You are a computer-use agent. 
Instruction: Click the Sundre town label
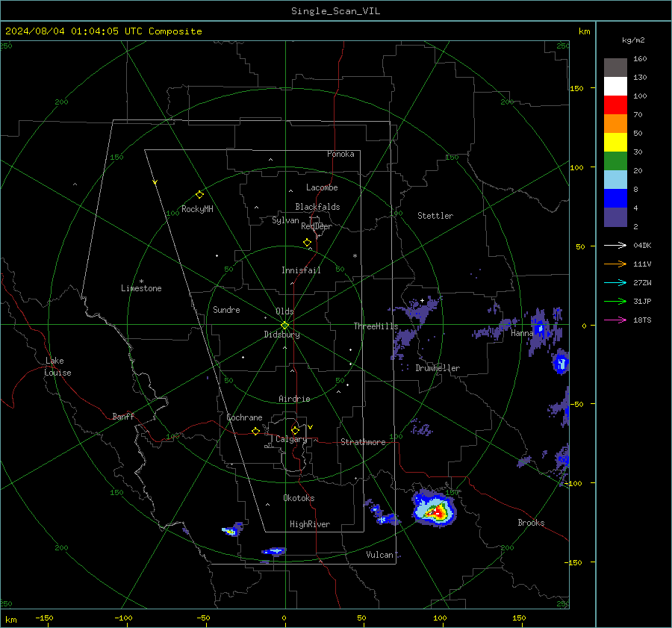tap(226, 309)
